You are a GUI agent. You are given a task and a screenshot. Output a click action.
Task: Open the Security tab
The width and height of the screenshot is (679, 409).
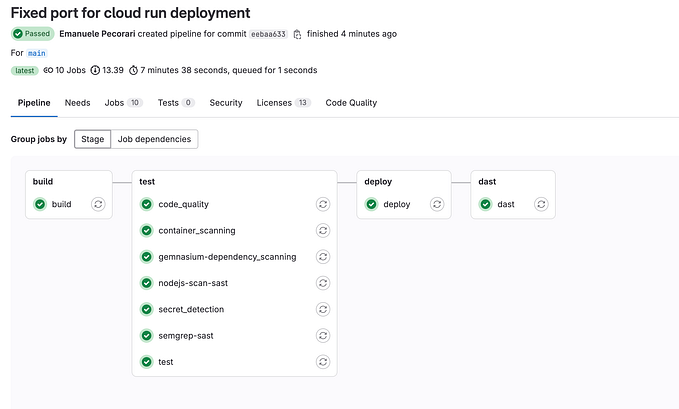(x=226, y=103)
